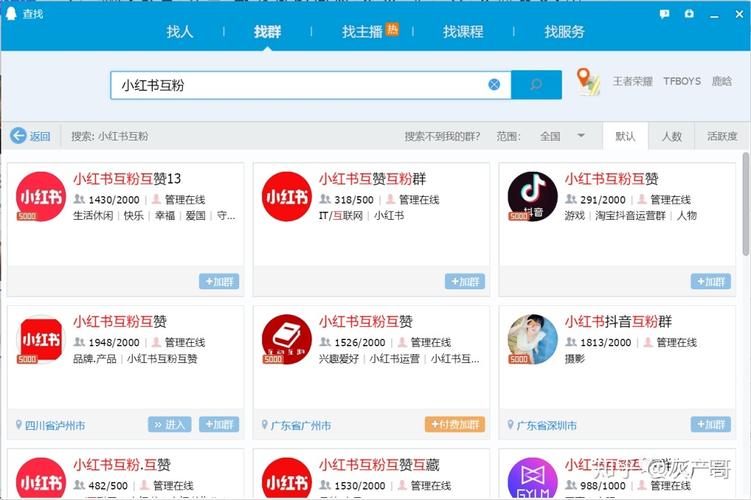
Task: Click hot keyword TFBOYS
Action: [682, 81]
